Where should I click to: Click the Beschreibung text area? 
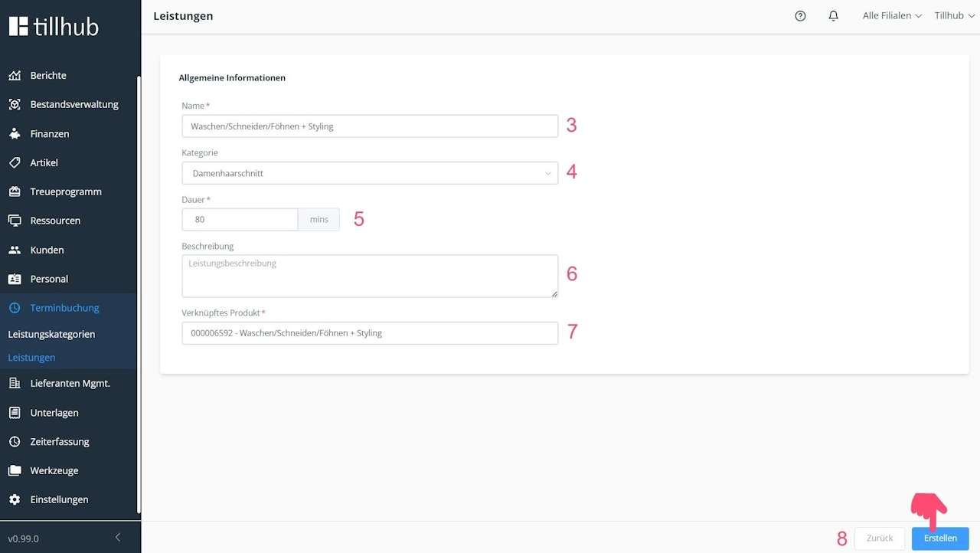(x=370, y=276)
